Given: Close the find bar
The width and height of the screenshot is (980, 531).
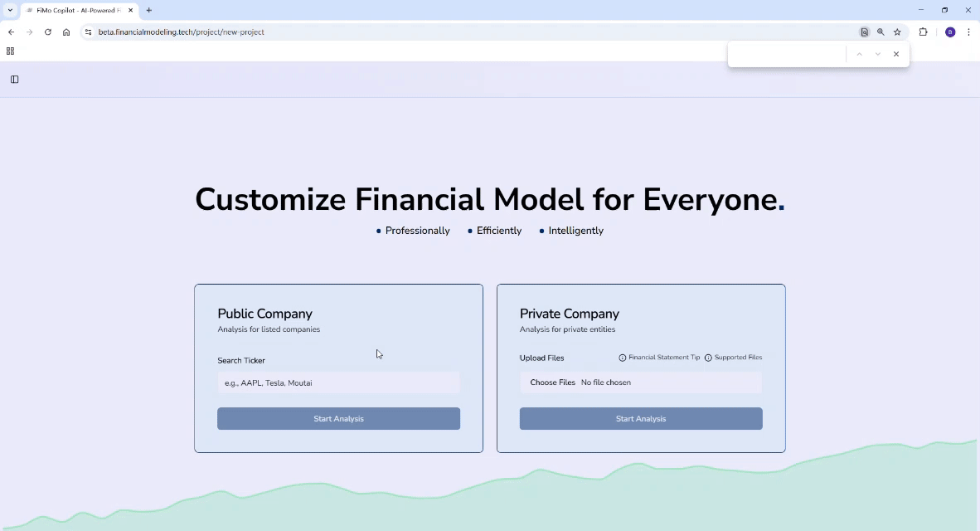Looking at the screenshot, I should click(x=895, y=53).
